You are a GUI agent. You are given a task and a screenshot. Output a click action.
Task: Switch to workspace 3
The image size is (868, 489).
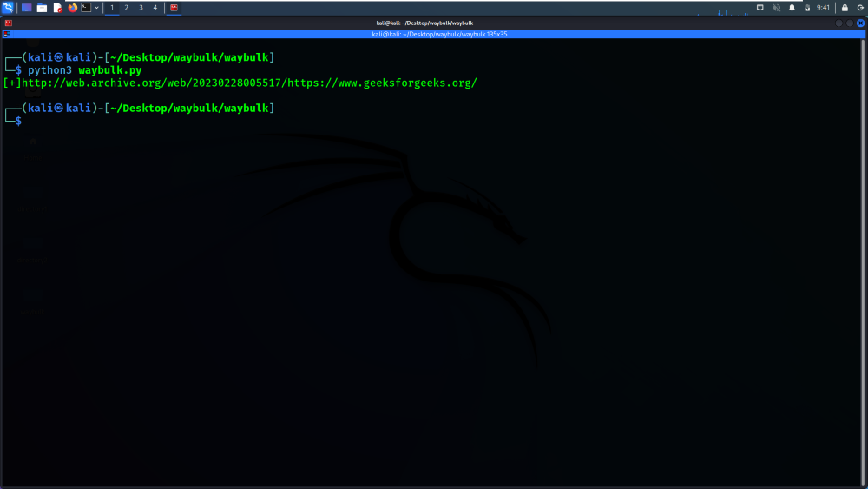tap(141, 8)
